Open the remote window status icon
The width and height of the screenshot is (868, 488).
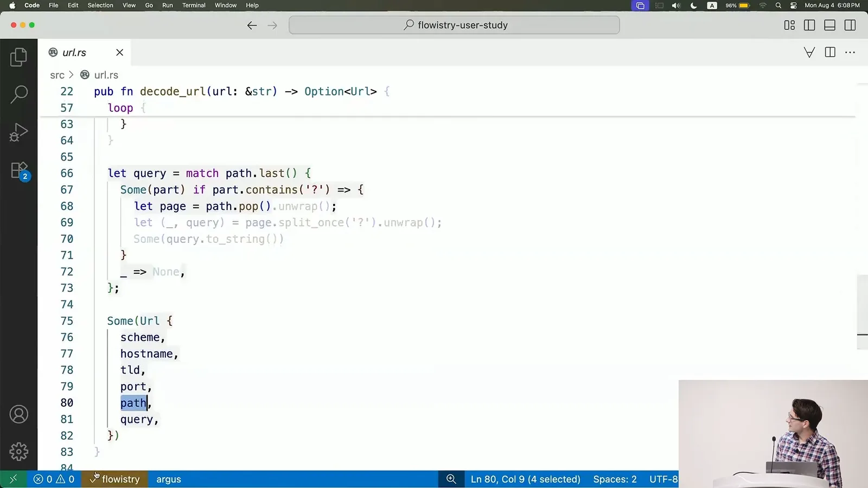13,479
